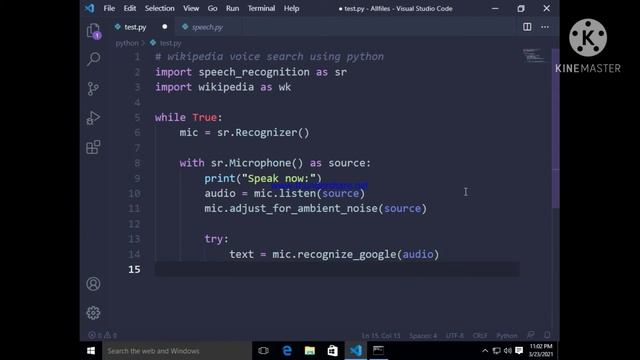Open the Selection menu
This screenshot has width=640, height=360.
(160, 8)
